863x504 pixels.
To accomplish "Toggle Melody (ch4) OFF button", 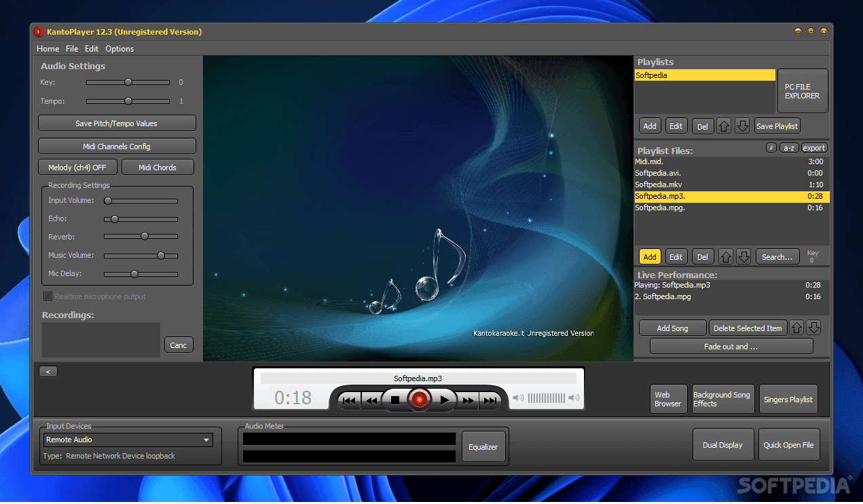I will 77,168.
